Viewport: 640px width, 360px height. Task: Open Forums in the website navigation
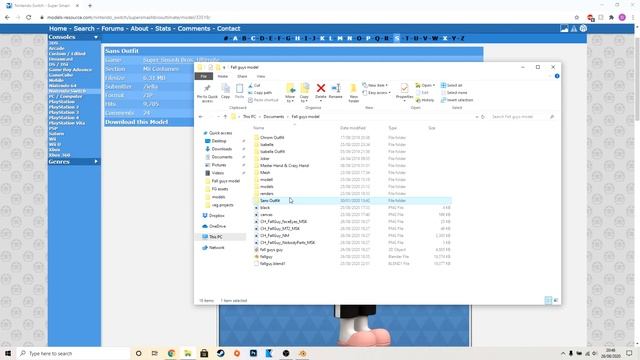coord(112,29)
